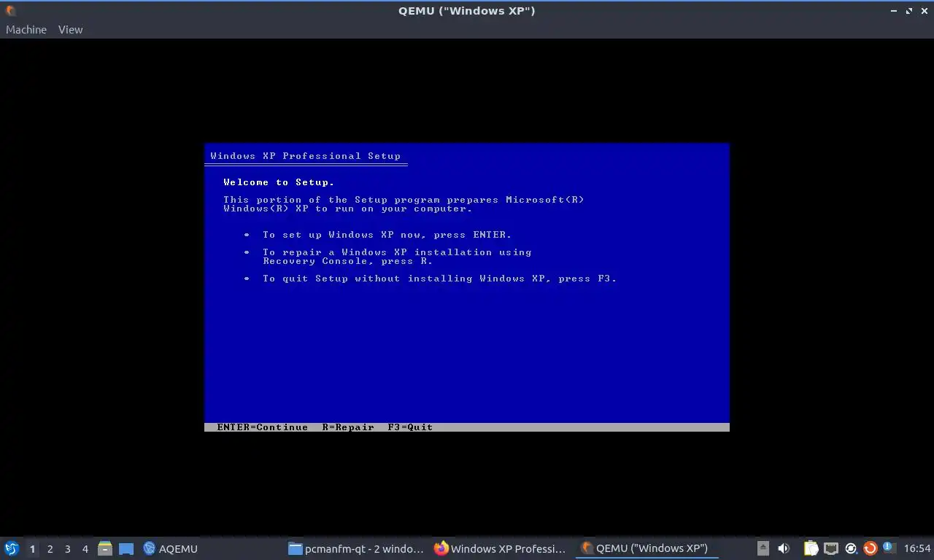Open the View menu in QEMU
The width and height of the screenshot is (934, 560).
click(71, 30)
